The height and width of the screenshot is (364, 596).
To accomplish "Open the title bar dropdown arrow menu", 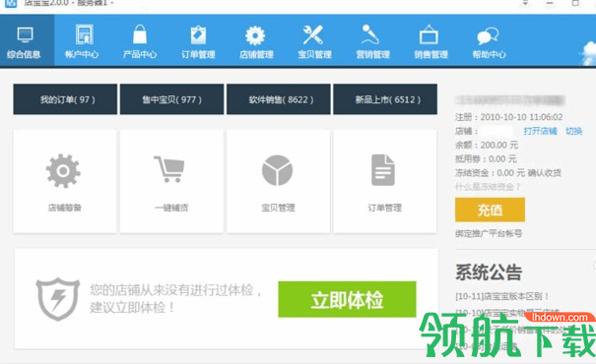I will pyautogui.click(x=525, y=3).
